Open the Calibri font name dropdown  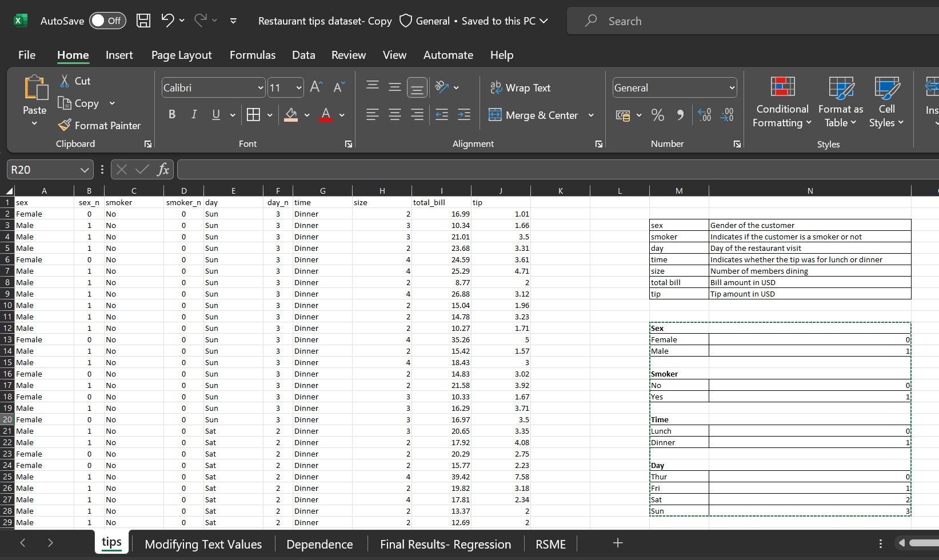point(261,88)
